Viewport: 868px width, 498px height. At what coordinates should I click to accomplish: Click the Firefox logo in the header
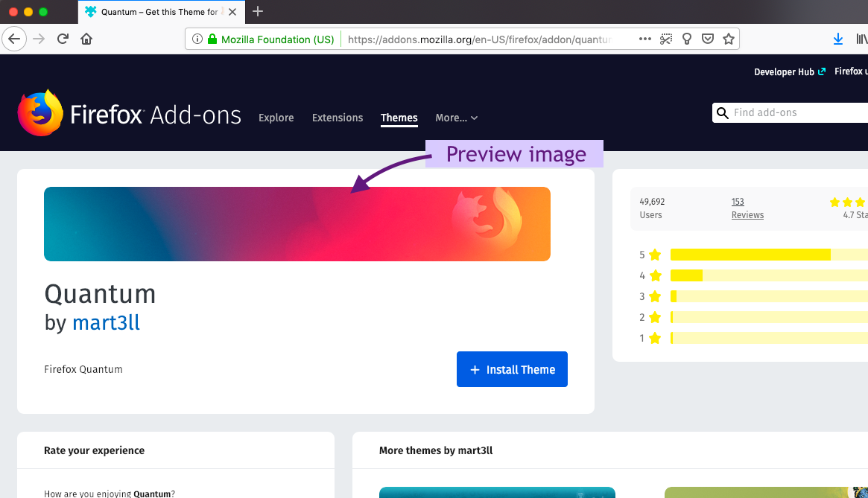click(x=39, y=113)
